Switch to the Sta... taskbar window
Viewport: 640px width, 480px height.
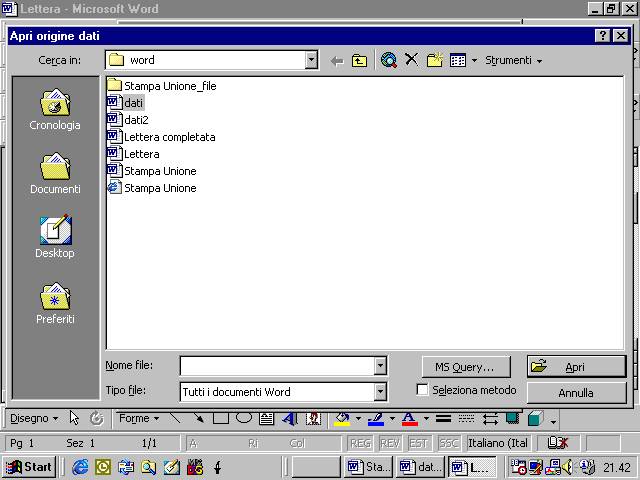click(x=369, y=467)
